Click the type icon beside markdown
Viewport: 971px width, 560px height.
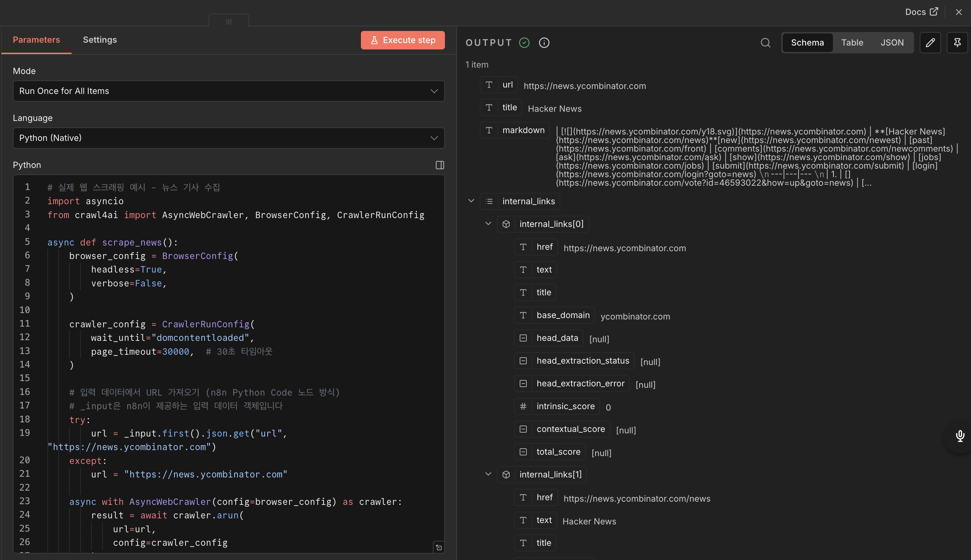tap(489, 130)
